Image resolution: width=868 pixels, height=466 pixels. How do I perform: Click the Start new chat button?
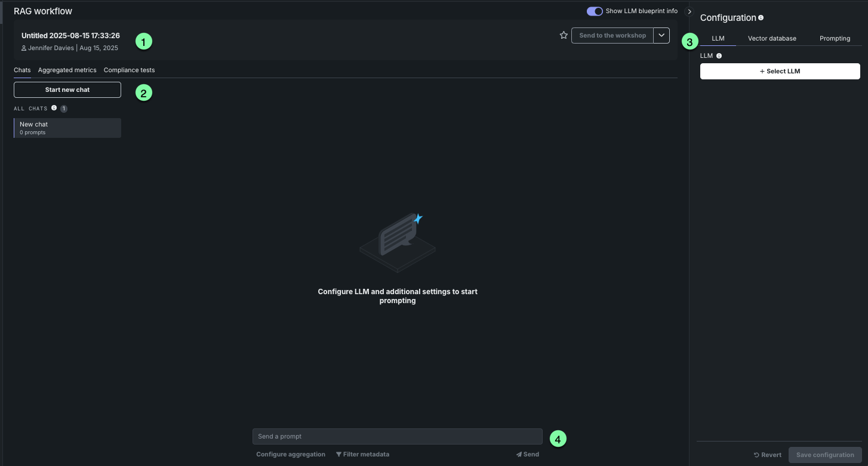point(67,90)
